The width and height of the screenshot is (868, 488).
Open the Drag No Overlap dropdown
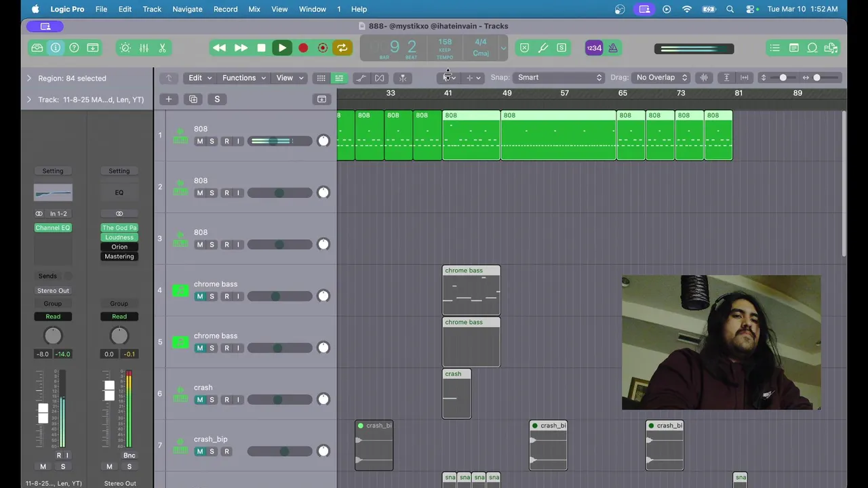(662, 77)
